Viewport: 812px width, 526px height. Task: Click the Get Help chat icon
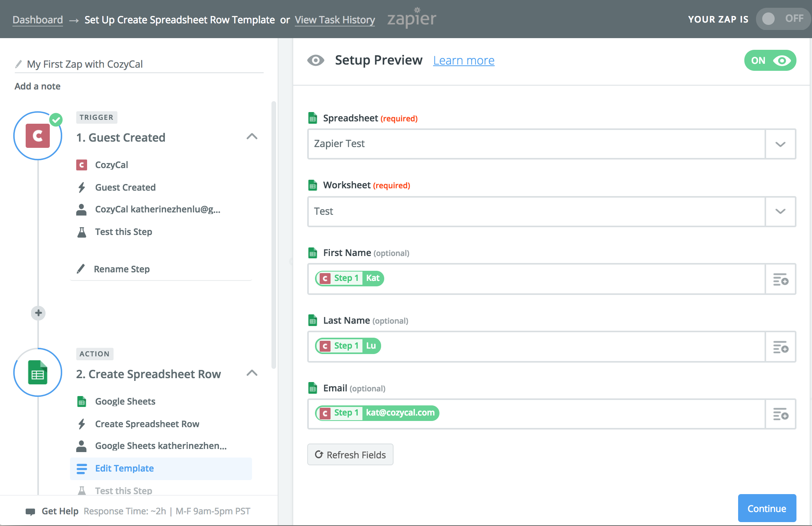click(x=30, y=512)
